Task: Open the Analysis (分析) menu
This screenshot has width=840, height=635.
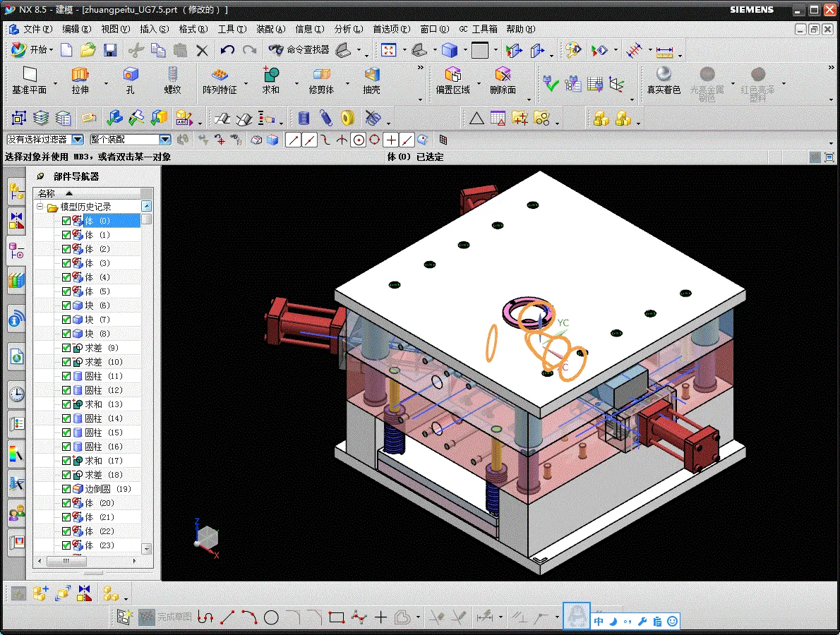Action: point(348,29)
